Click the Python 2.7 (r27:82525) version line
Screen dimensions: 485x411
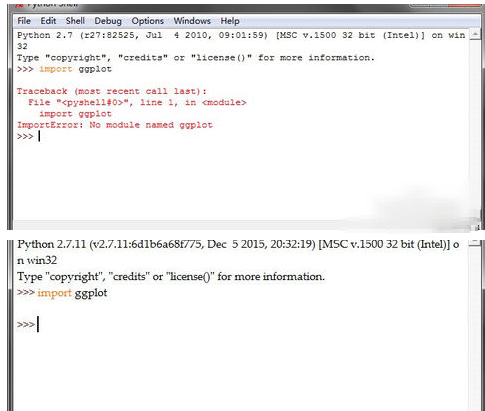coord(241,35)
